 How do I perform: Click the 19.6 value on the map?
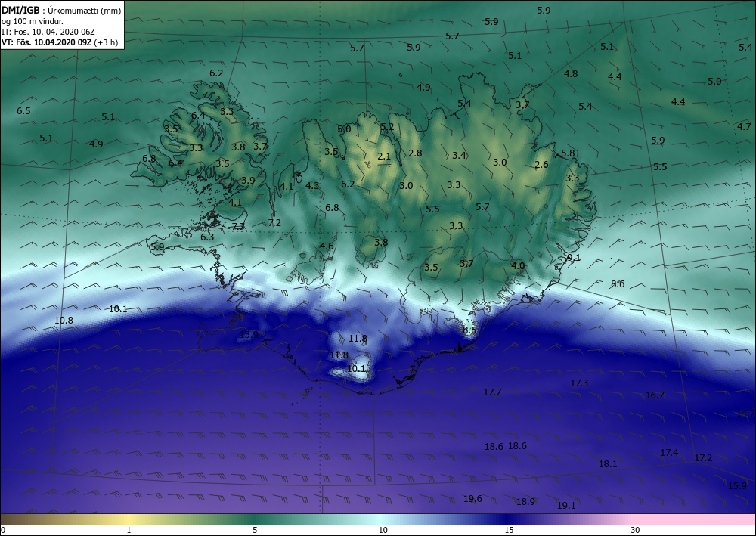click(472, 498)
